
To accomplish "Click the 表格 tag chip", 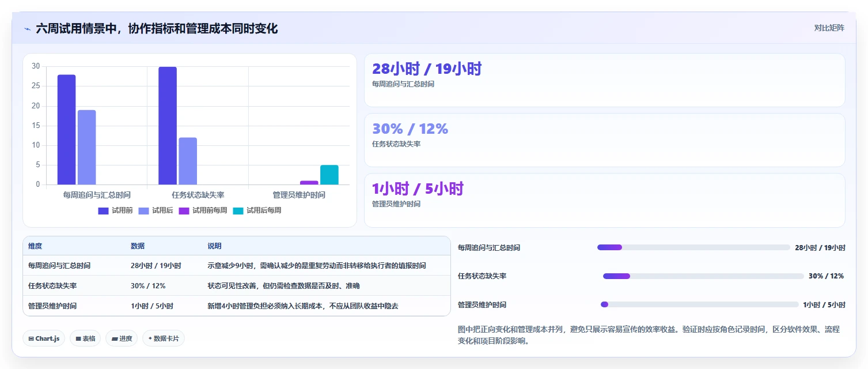I will click(x=85, y=338).
